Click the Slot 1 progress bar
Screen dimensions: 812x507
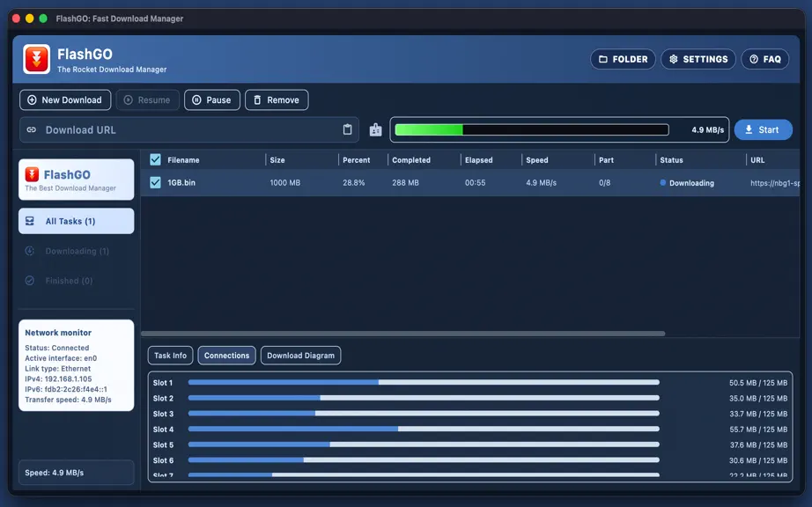click(424, 382)
